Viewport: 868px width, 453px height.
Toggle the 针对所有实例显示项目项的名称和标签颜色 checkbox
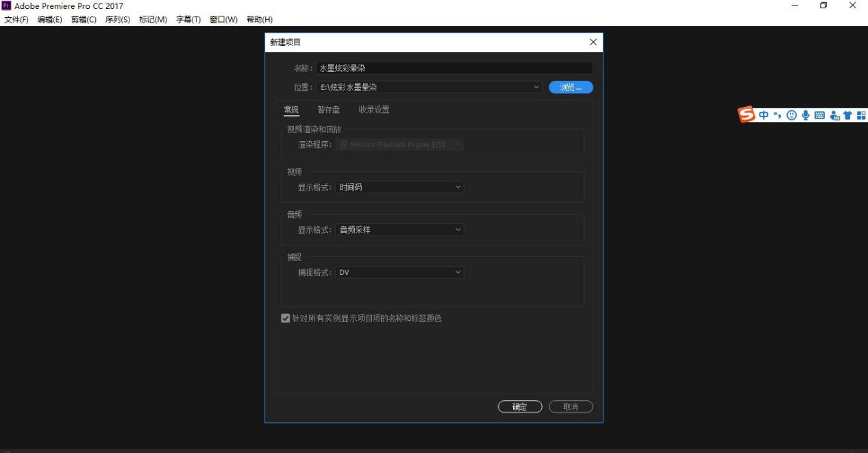(286, 318)
